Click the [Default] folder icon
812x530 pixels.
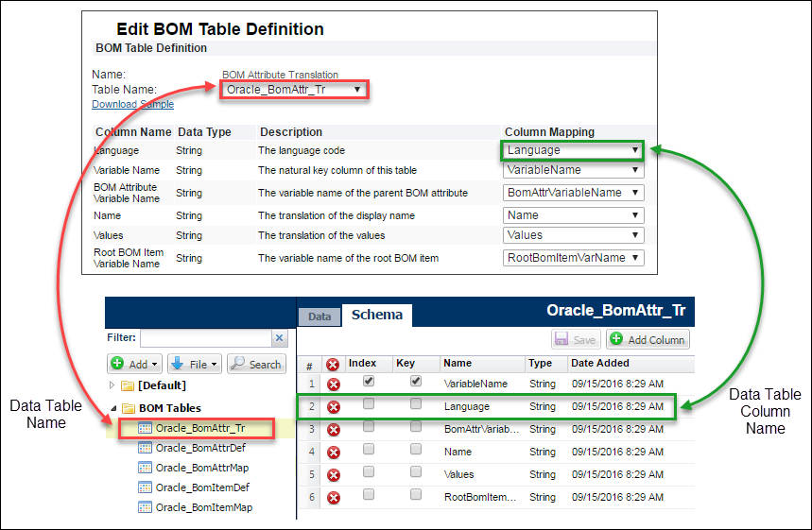pyautogui.click(x=128, y=385)
